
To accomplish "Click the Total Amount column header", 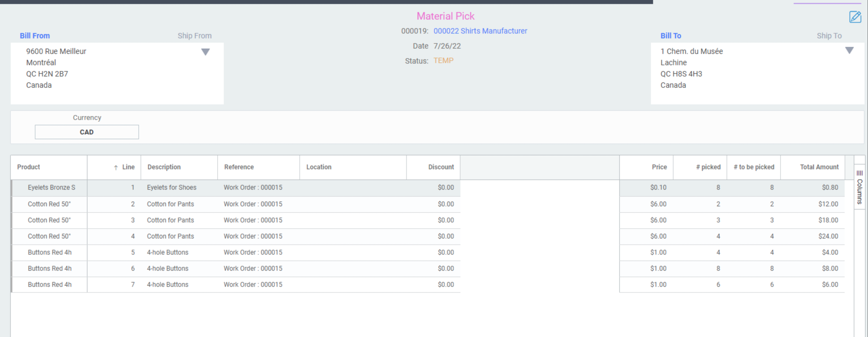I will (x=819, y=167).
